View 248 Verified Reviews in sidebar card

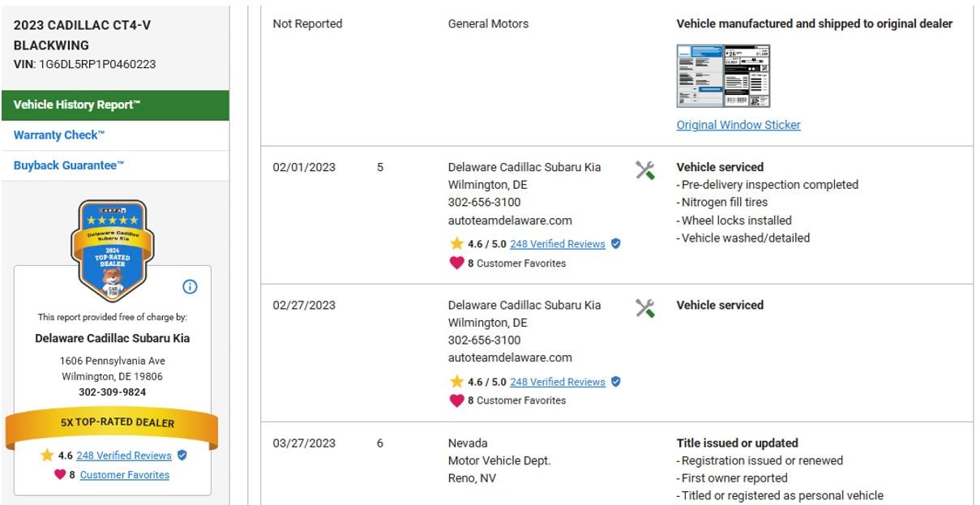coord(124,456)
